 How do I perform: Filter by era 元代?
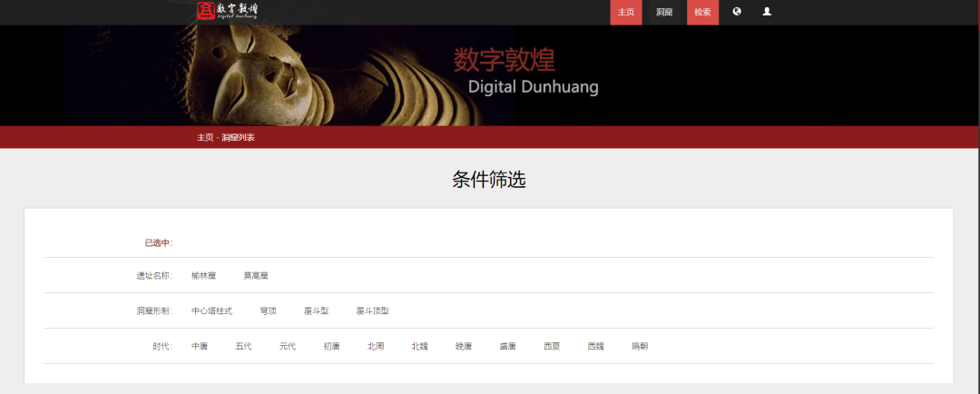tap(288, 347)
